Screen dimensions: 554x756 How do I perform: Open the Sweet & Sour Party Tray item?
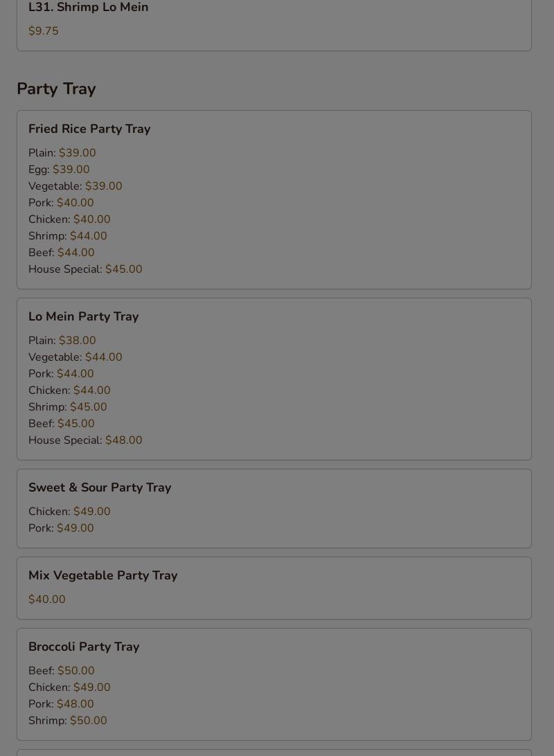click(x=100, y=487)
